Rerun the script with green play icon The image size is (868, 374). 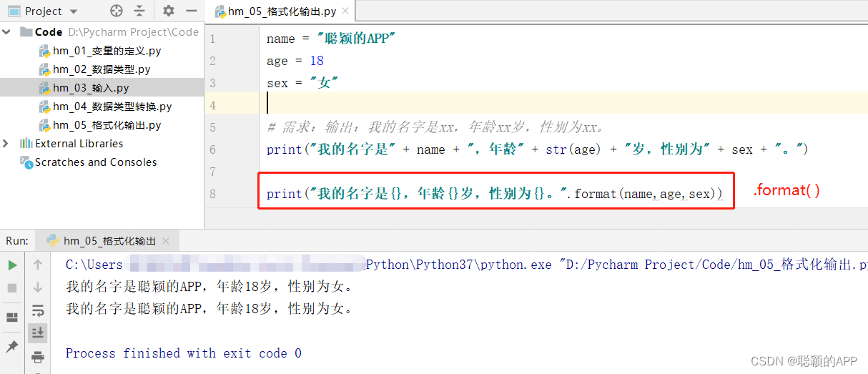point(12,265)
